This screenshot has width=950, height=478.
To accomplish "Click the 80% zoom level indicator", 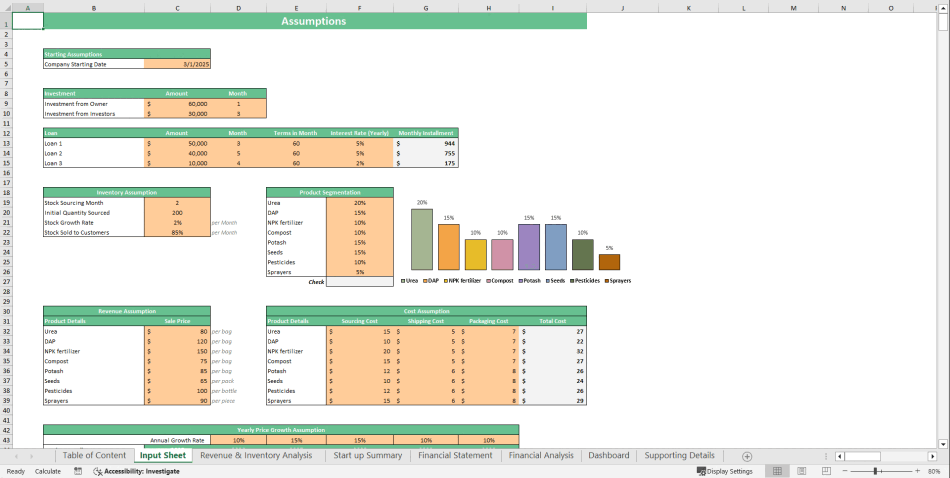I will coord(934,471).
